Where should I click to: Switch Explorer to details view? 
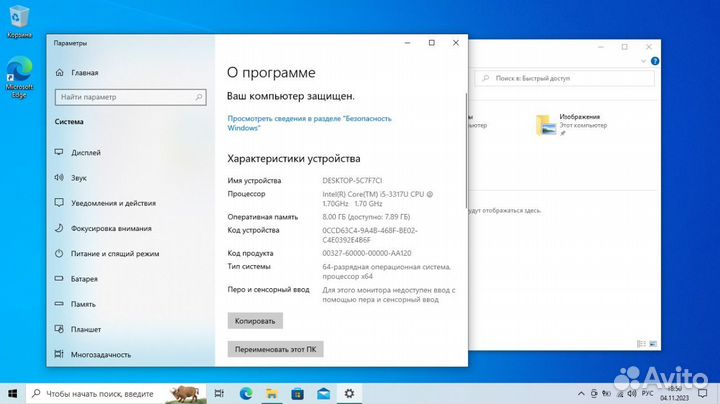click(x=641, y=343)
